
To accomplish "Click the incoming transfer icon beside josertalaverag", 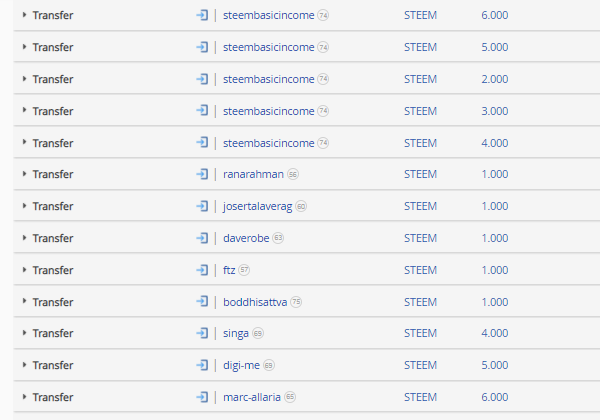I will pos(202,206).
